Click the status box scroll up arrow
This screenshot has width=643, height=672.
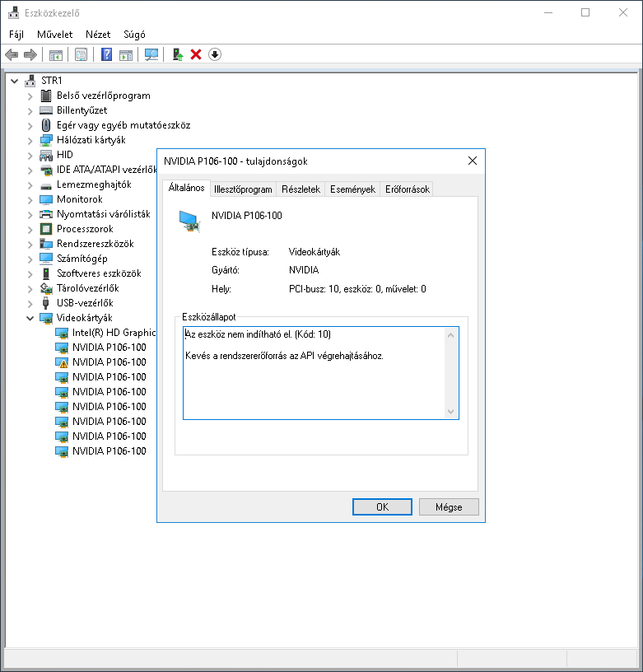click(x=450, y=335)
